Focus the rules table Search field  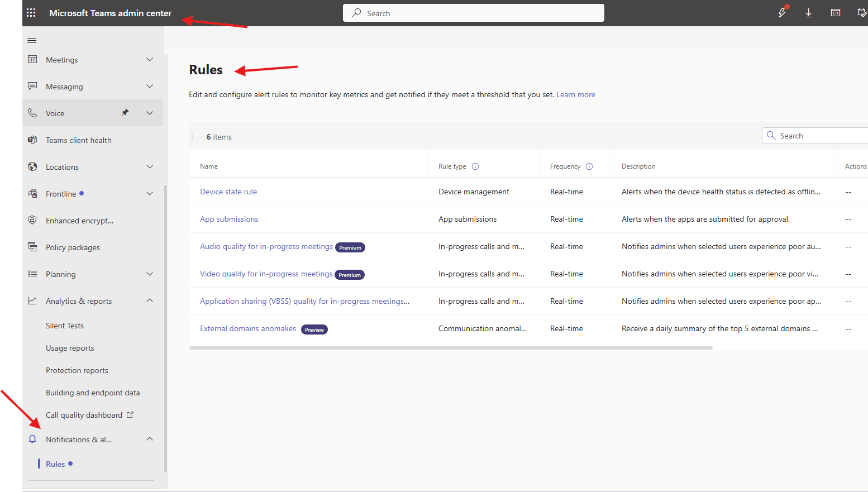(x=815, y=136)
